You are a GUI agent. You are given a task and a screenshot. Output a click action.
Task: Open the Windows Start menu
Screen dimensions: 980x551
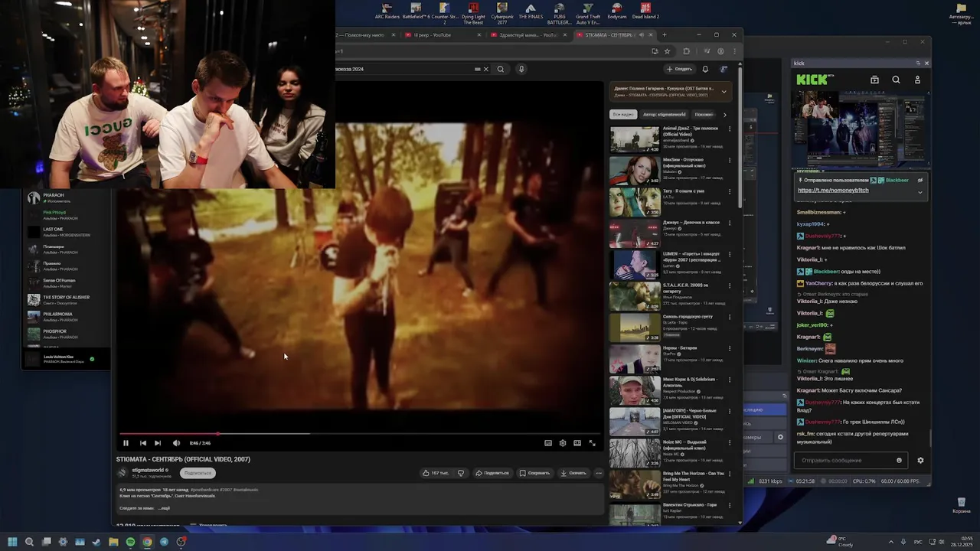pyautogui.click(x=12, y=542)
